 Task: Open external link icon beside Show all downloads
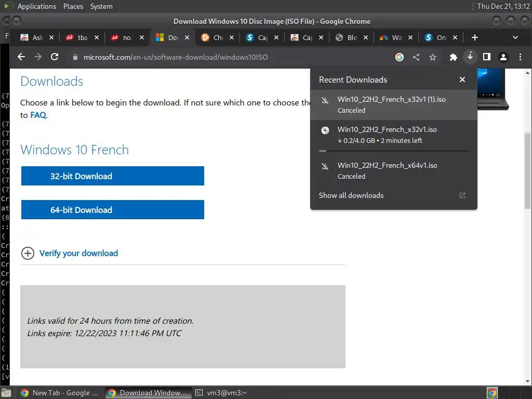(462, 195)
